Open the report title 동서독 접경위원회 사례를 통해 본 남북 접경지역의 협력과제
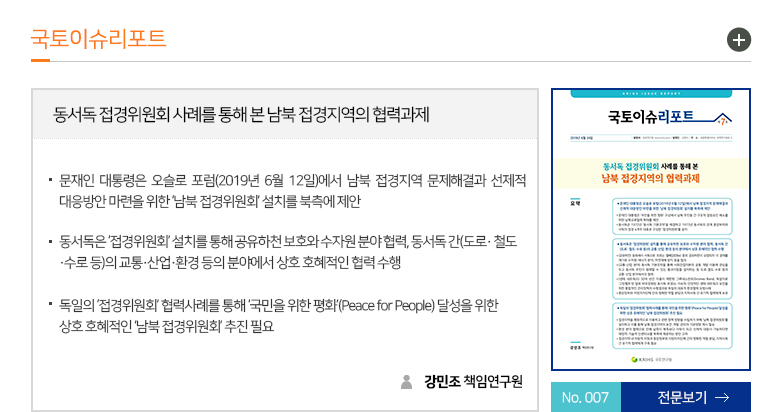780x412 pixels. point(241,115)
